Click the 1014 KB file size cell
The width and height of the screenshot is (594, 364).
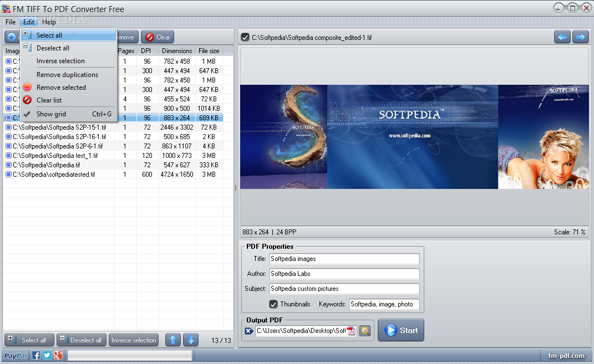[x=209, y=108]
